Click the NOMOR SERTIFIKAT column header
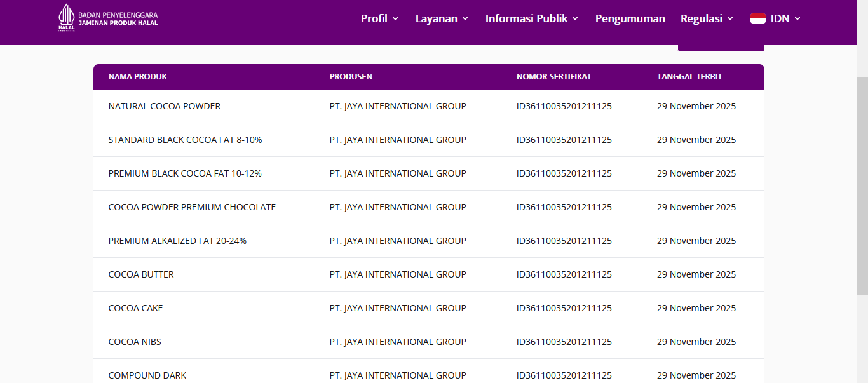This screenshot has width=868, height=383. [x=554, y=77]
